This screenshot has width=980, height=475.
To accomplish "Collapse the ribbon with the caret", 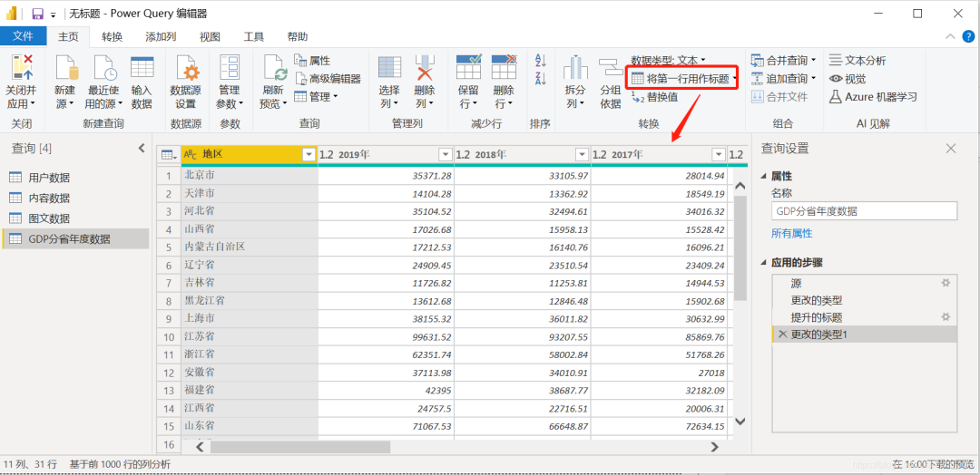I will coord(951,36).
